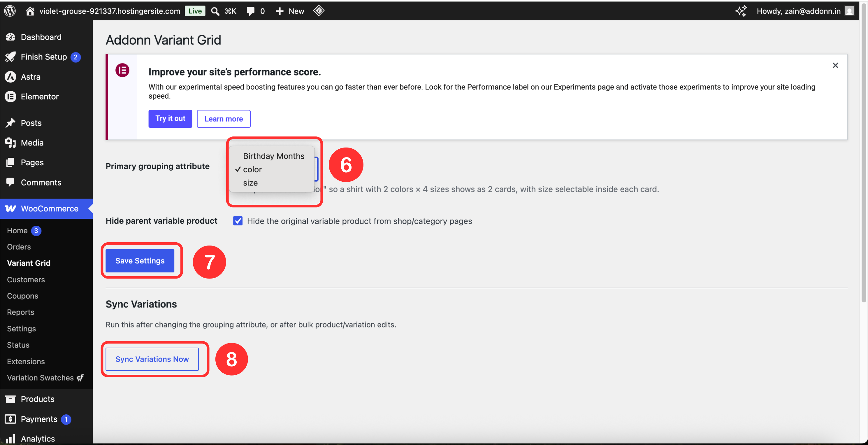
Task: Click the Comments sidebar icon
Action: (x=10, y=182)
